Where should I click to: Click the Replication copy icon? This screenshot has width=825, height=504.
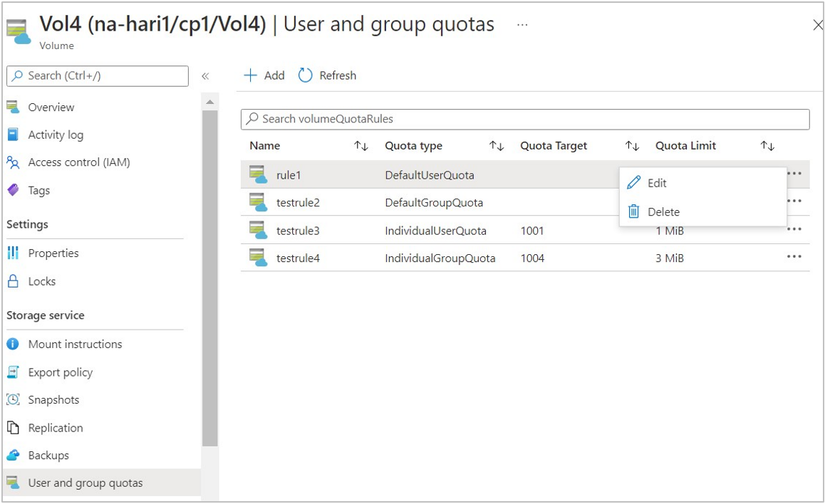coord(13,428)
